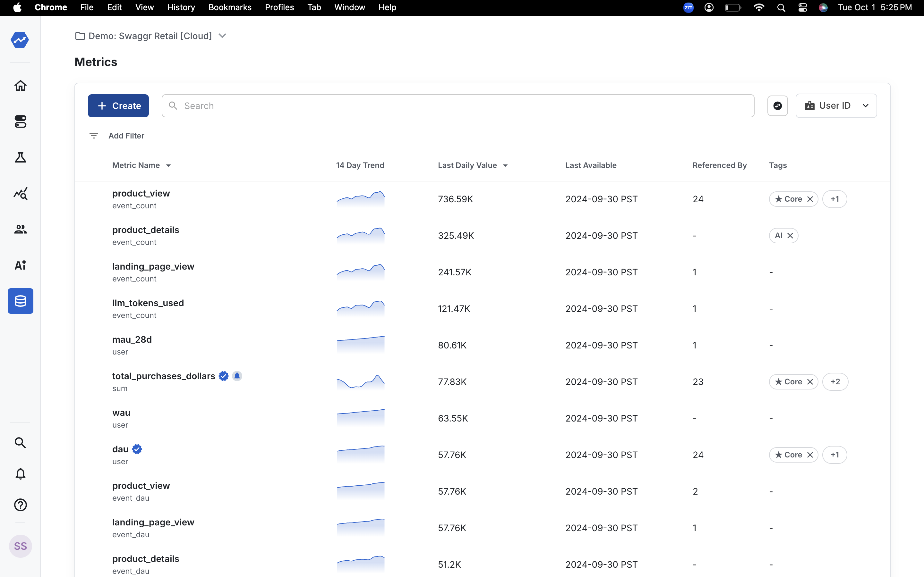
Task: Click the Create button
Action: 118,106
